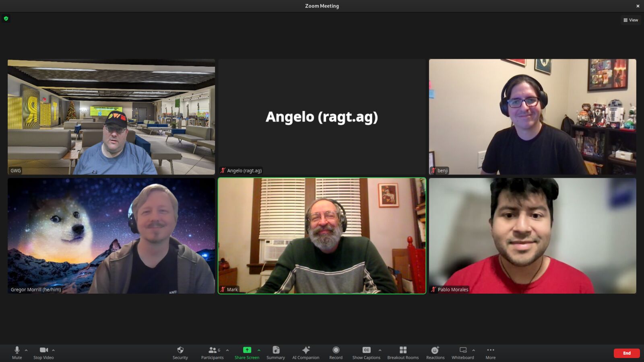The height and width of the screenshot is (362, 644).
Task: Open video options arrow next to Stop Video
Action: 53,350
